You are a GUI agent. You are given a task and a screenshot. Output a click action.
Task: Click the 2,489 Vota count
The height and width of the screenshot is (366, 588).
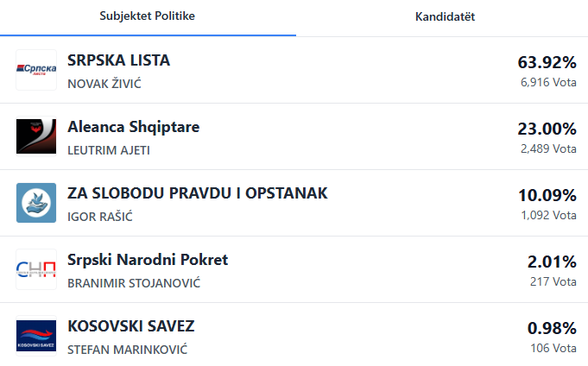coord(548,148)
